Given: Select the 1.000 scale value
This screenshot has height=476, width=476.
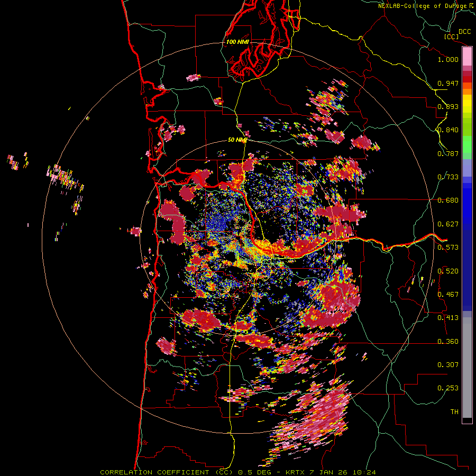Looking at the screenshot, I should pos(448,59).
